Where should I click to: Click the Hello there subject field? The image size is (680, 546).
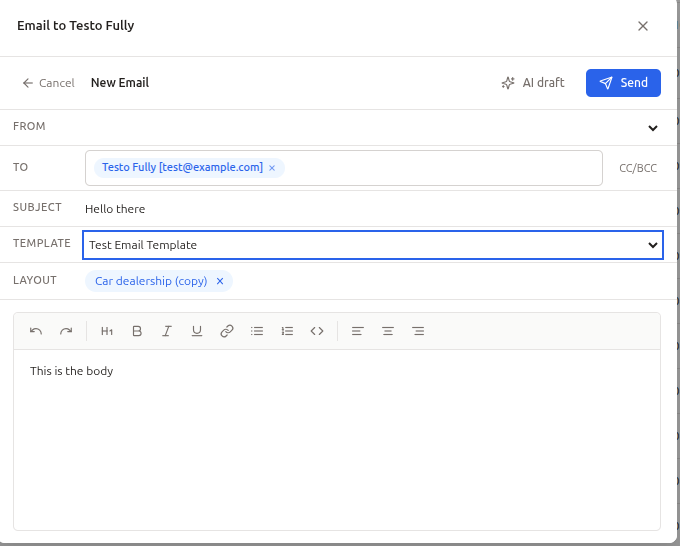pos(373,209)
